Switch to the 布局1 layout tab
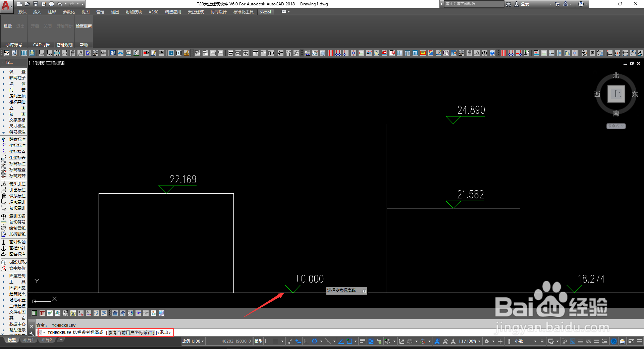644x349 pixels. click(29, 340)
